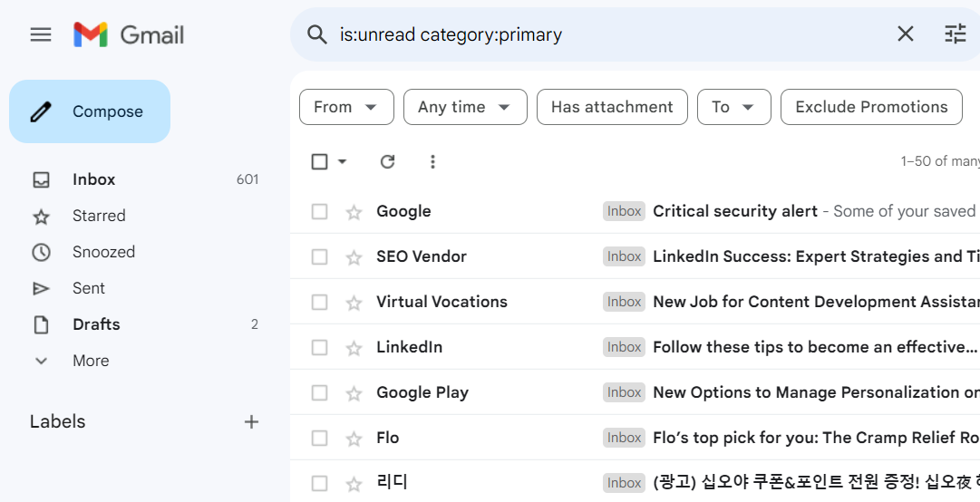980x502 pixels.
Task: Open the three-dot more options menu
Action: pyautogui.click(x=432, y=161)
